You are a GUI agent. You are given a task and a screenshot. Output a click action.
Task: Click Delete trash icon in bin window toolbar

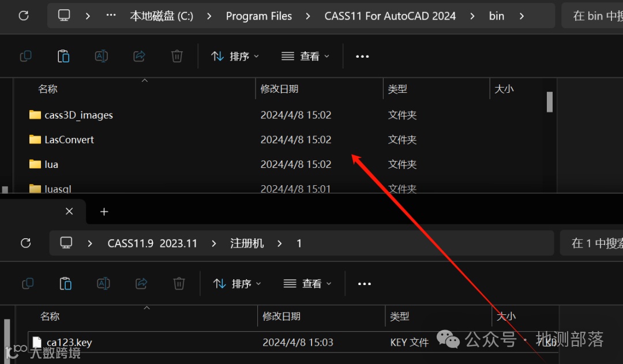(x=177, y=56)
